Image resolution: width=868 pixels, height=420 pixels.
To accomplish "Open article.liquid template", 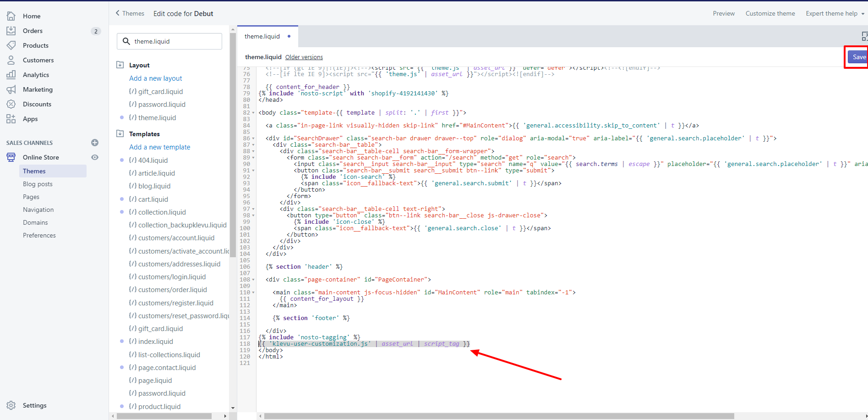I will coord(157,173).
